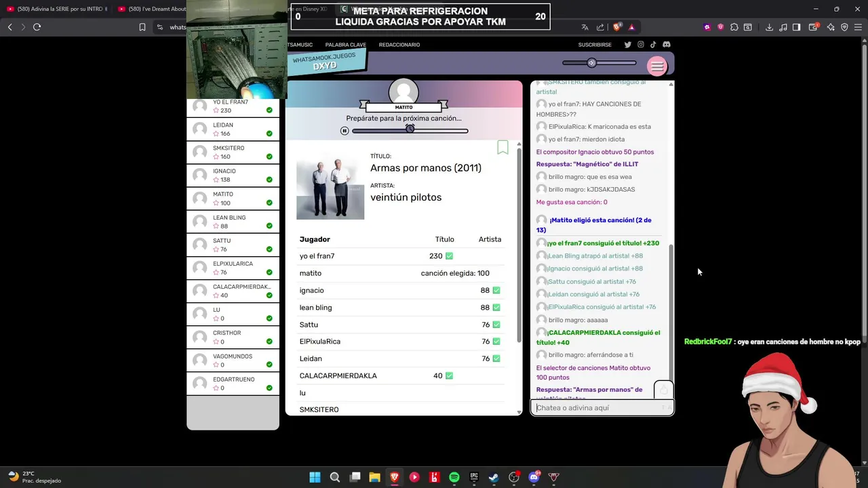
Task: Click the bookmark icon beside address bar
Action: [x=142, y=27]
